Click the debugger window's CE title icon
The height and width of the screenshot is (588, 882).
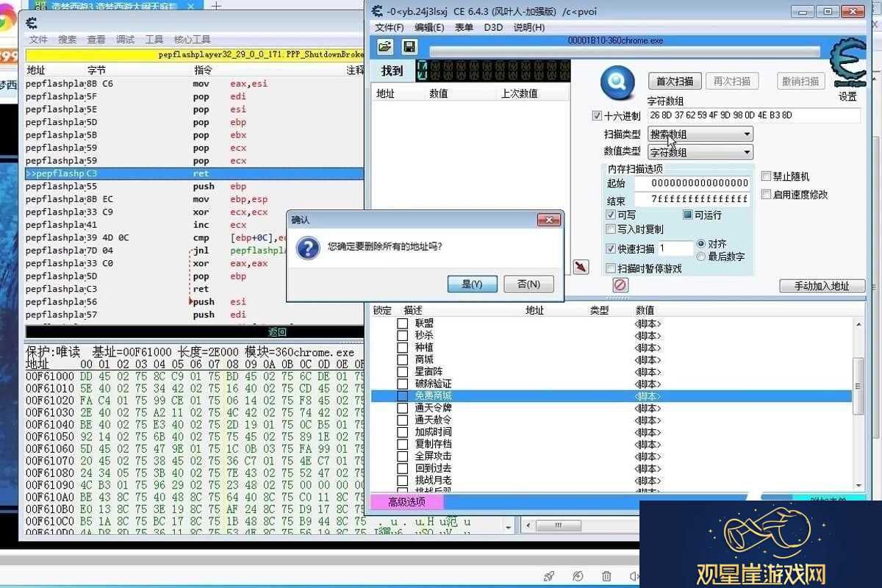(32, 22)
